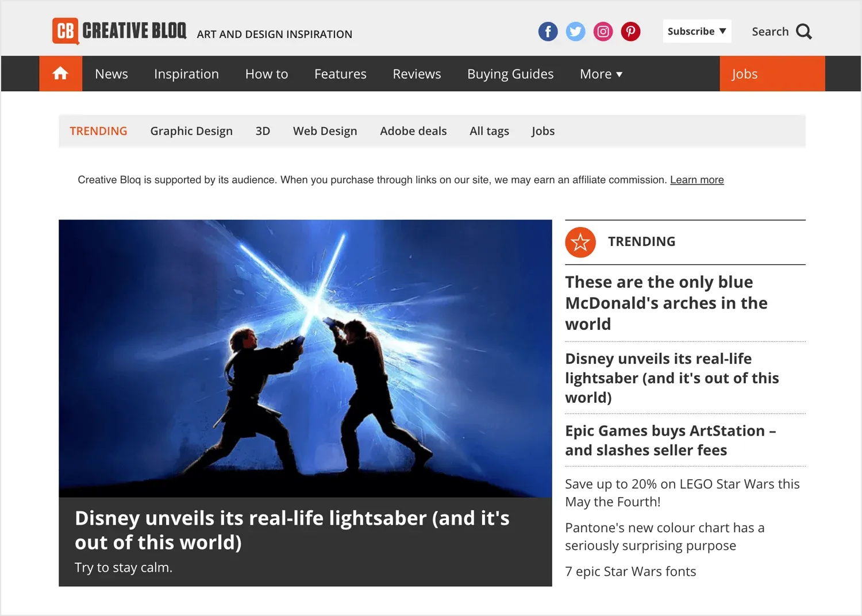Select the 3D trending tag

(x=263, y=131)
